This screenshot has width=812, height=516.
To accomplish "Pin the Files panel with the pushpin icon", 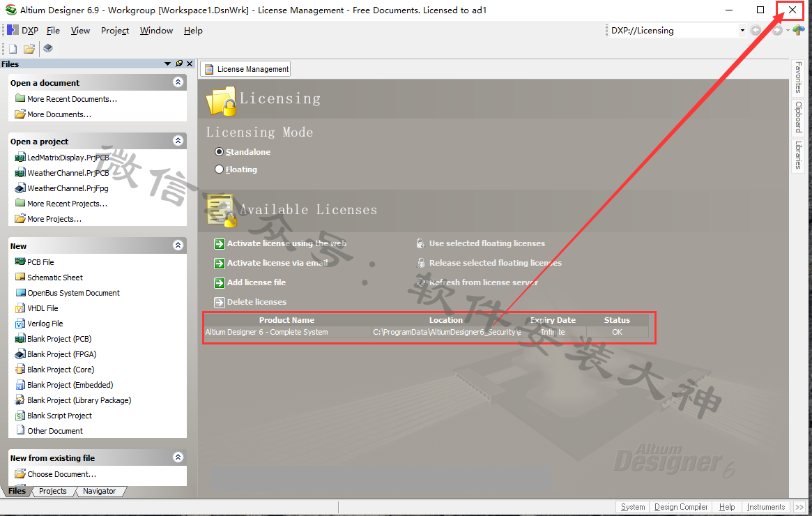I will (x=179, y=63).
